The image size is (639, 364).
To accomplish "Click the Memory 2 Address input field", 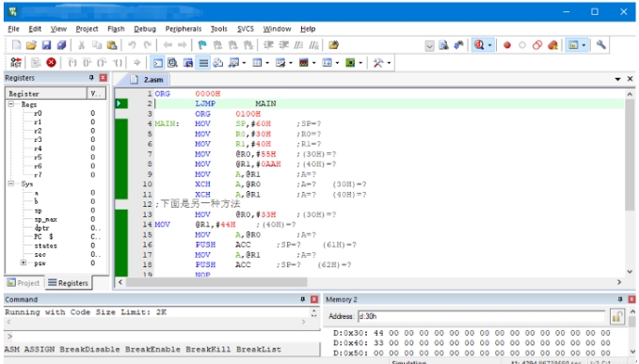I will tap(481, 316).
